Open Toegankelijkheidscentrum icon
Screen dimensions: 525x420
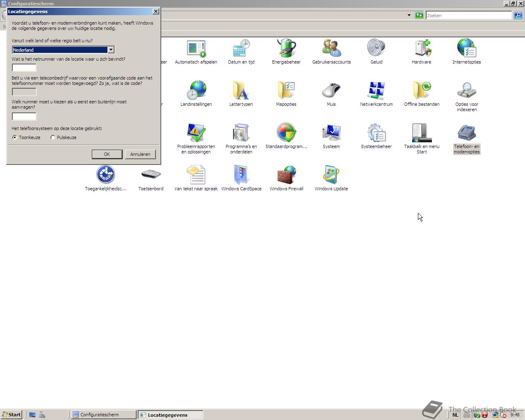point(106,175)
